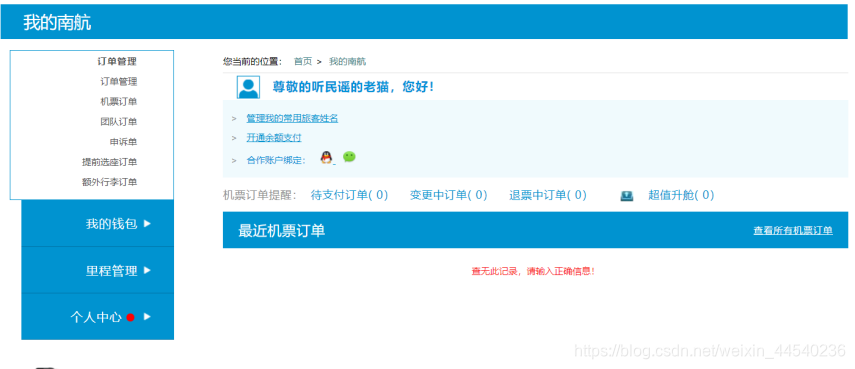Open 个人中心 sidebar section
Screen dimensions: 855x369
[98, 317]
